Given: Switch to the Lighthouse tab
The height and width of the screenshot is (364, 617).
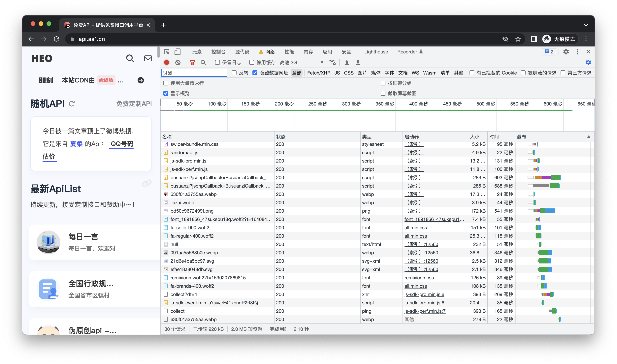Looking at the screenshot, I should [x=376, y=52].
